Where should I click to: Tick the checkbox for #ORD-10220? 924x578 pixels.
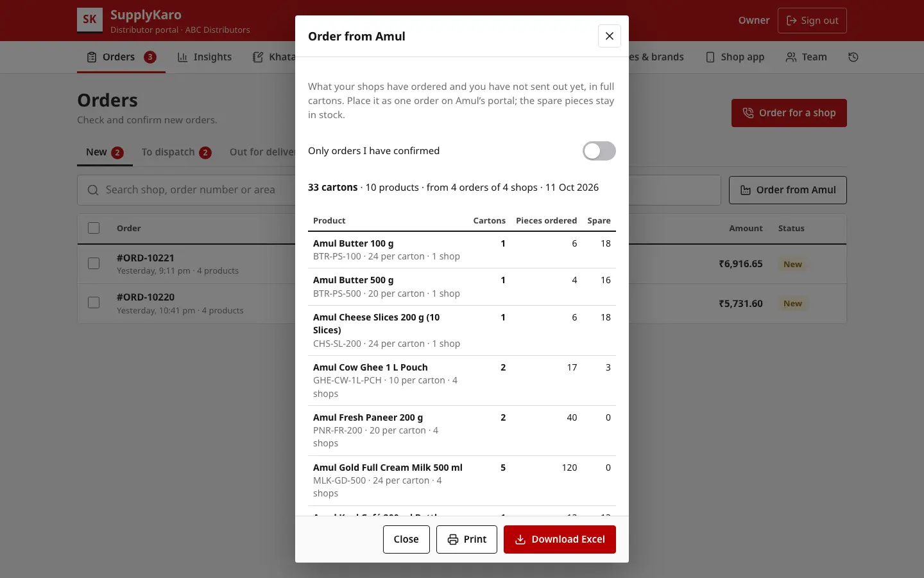coord(94,302)
